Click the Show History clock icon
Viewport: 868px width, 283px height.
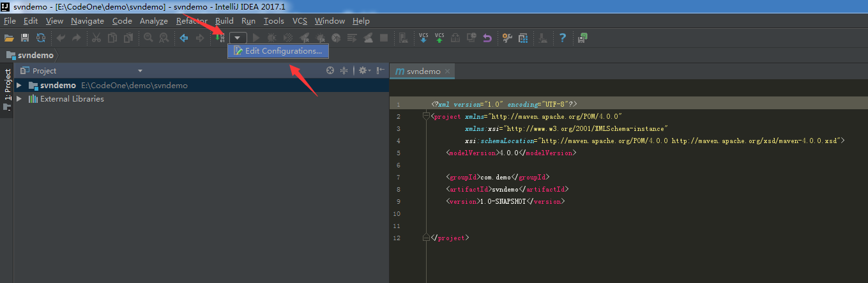point(471,38)
